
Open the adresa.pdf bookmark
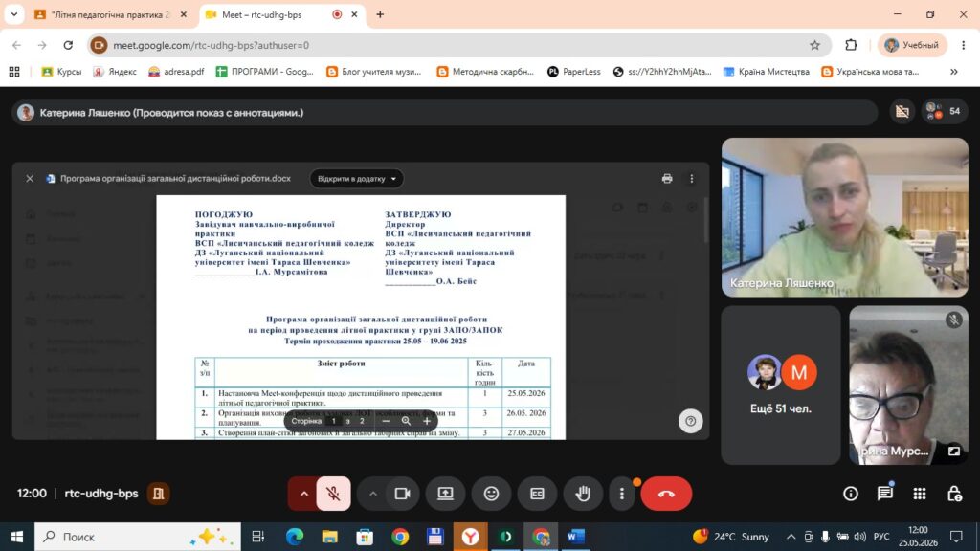coord(176,72)
